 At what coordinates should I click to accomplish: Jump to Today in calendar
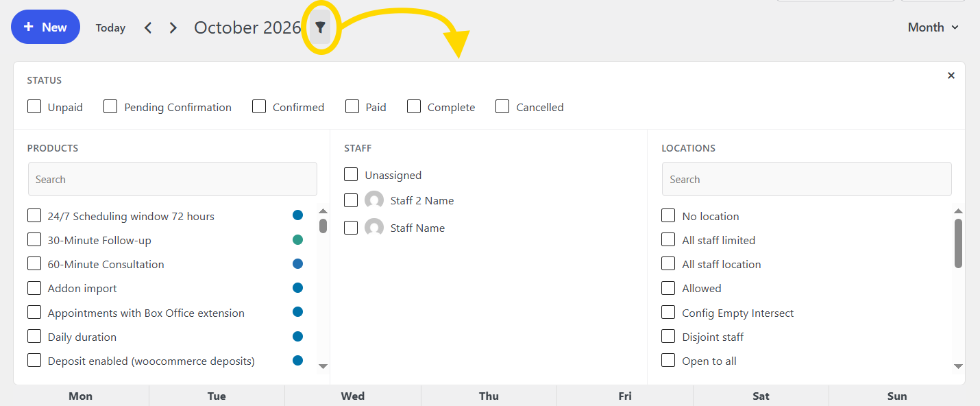[x=110, y=27]
